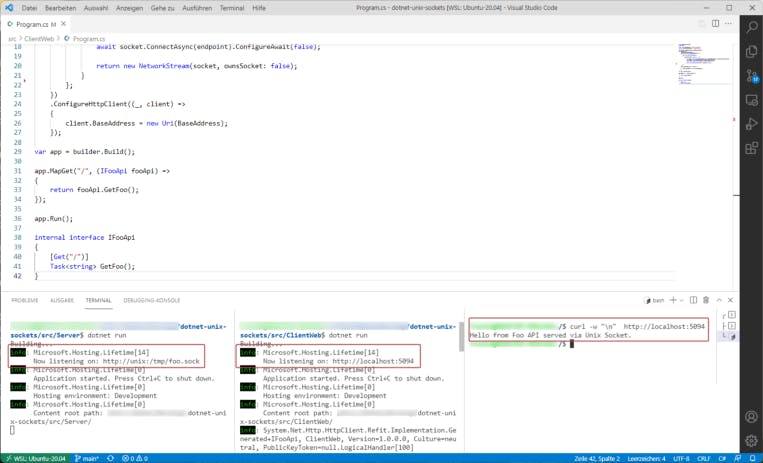Close the terminal panel

(730, 300)
